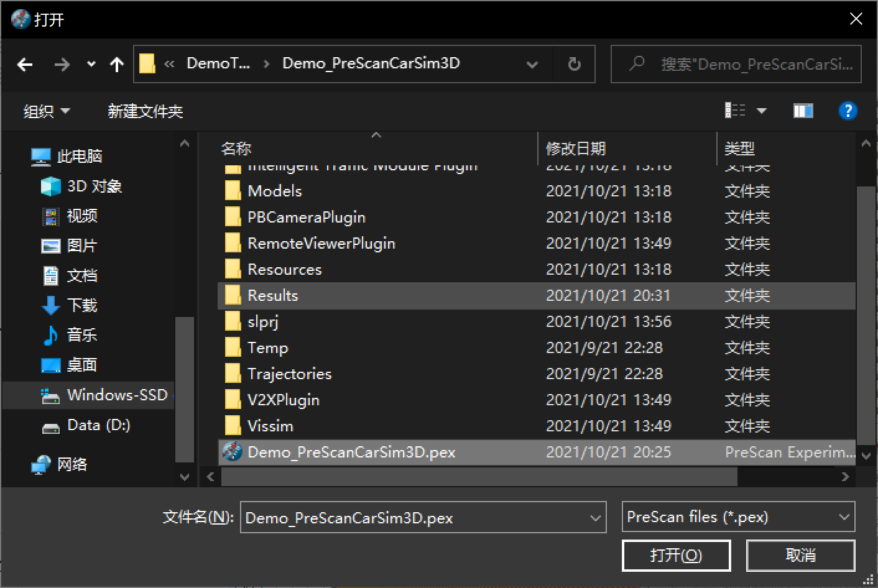Open the help question mark
878x588 pixels.
tap(848, 111)
